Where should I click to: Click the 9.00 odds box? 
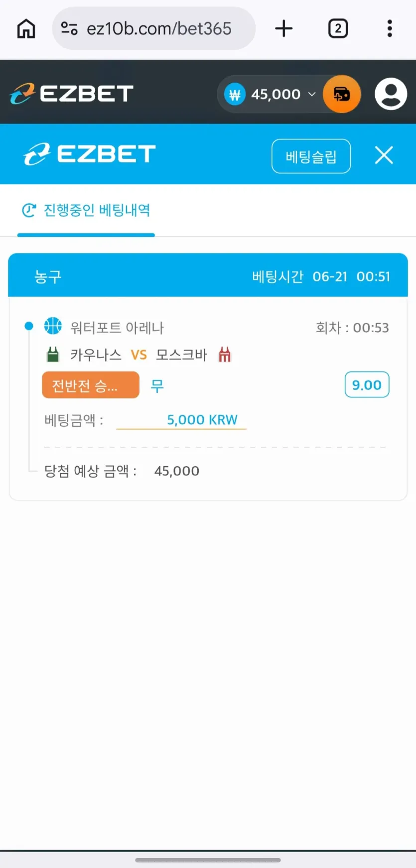(367, 385)
